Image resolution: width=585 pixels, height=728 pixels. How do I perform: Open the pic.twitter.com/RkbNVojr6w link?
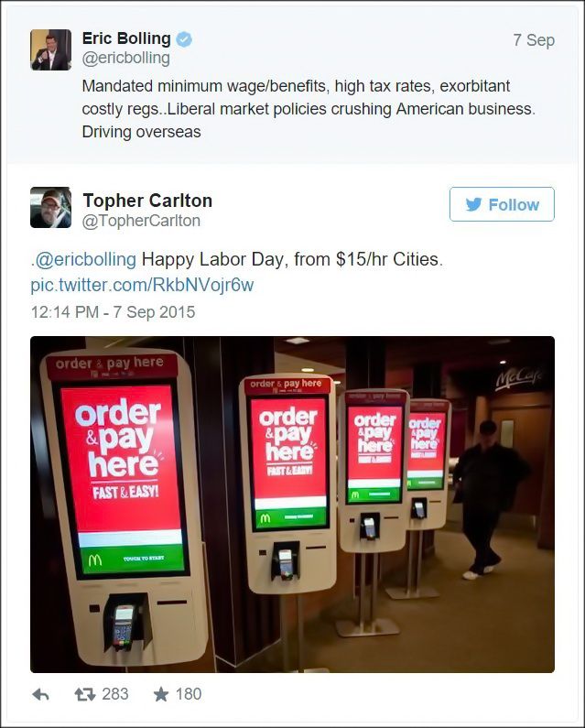pos(142,285)
